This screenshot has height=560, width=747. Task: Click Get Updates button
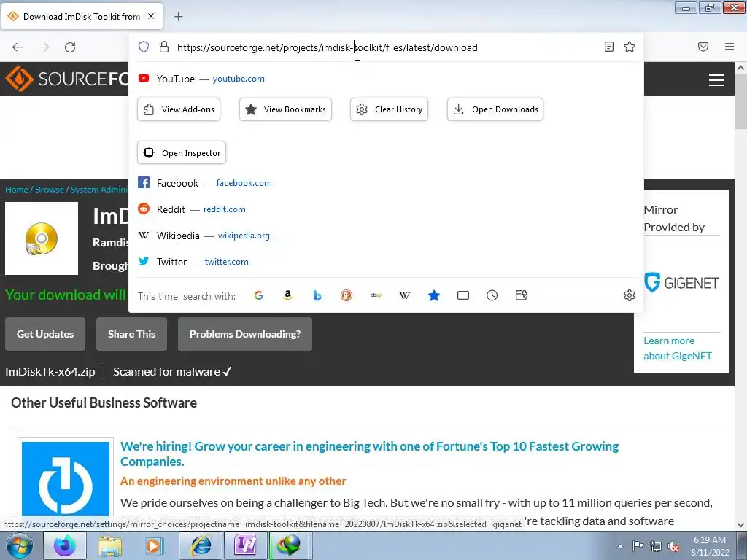45,334
